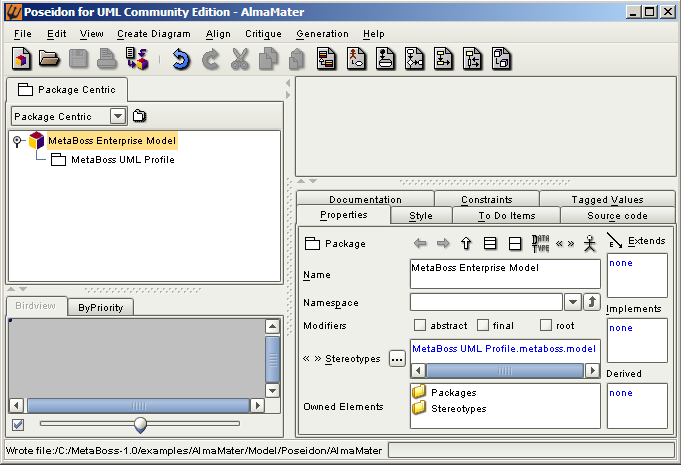
Task: Add an actor stick figure icon
Action: [589, 243]
